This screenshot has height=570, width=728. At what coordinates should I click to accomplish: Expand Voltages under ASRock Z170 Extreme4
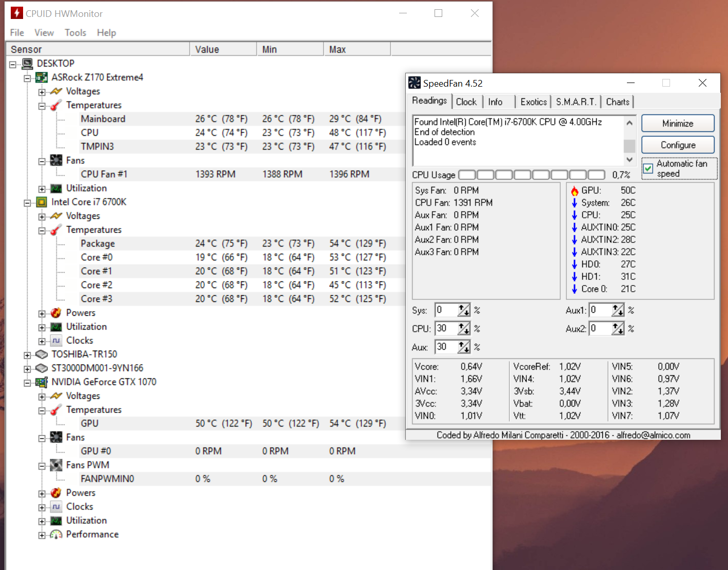tap(42, 92)
